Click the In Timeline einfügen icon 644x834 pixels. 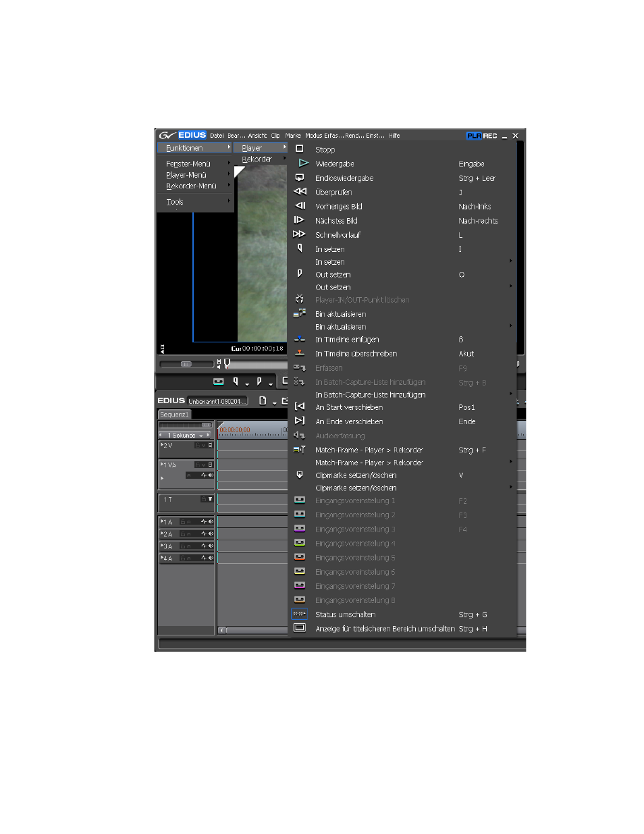pos(300,339)
